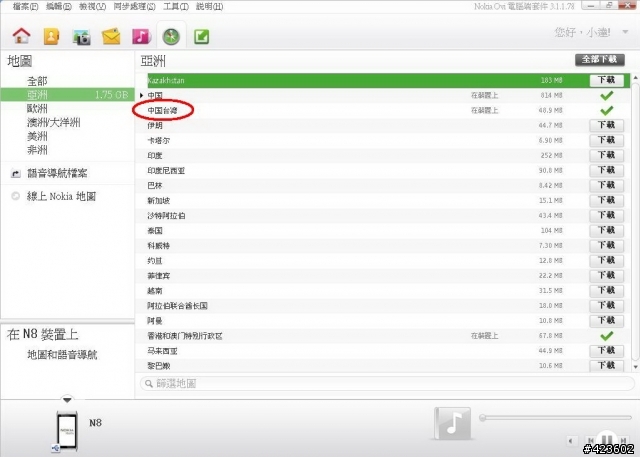The height and width of the screenshot is (457, 640).
Task: Click the music playback progress slider
Action: [x=556, y=418]
